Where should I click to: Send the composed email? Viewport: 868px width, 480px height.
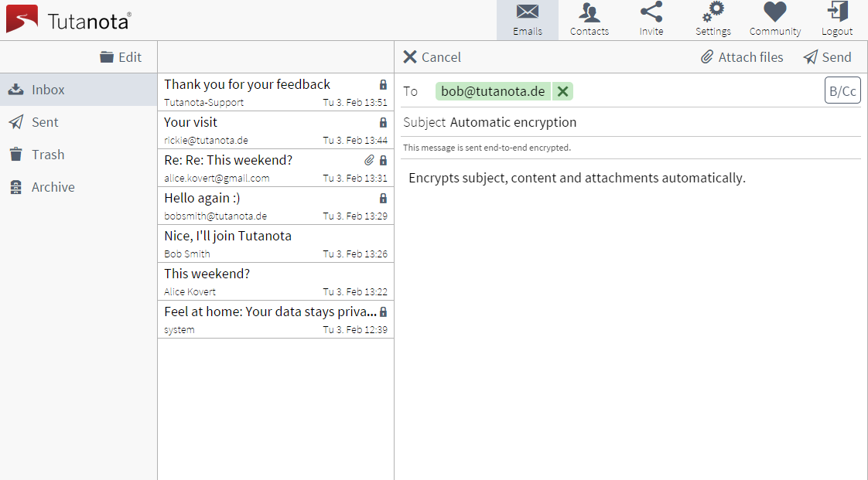(x=827, y=57)
